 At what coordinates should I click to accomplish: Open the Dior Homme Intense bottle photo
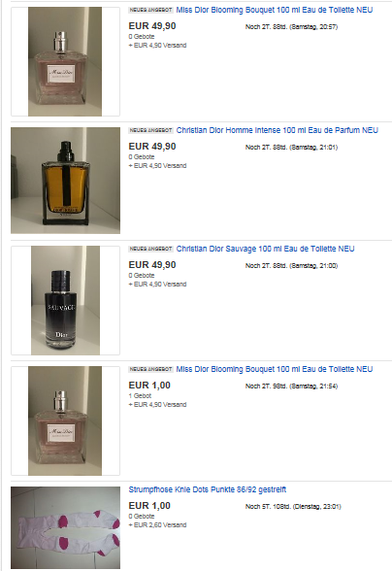click(x=66, y=181)
